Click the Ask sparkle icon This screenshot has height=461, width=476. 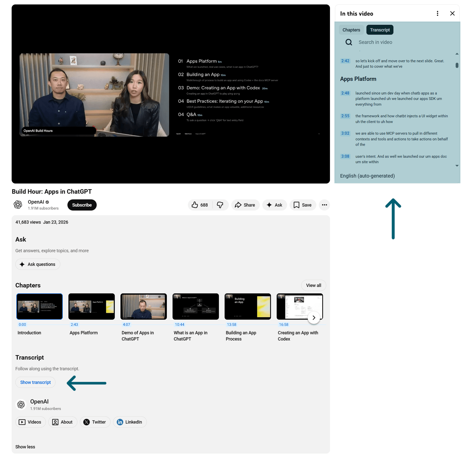(x=269, y=205)
